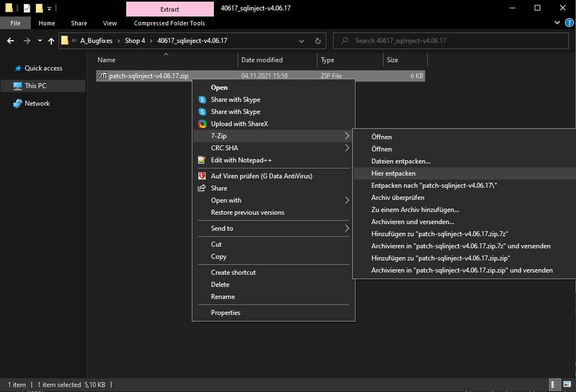Viewport: 576px width, 392px height.
Task: Click the G Data AntiVirus shield icon
Action: click(x=202, y=176)
